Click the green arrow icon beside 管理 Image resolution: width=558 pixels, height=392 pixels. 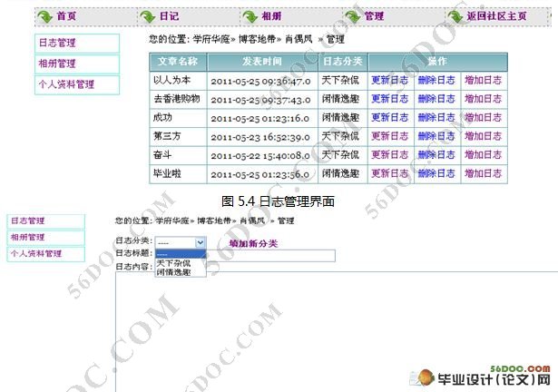[352, 16]
